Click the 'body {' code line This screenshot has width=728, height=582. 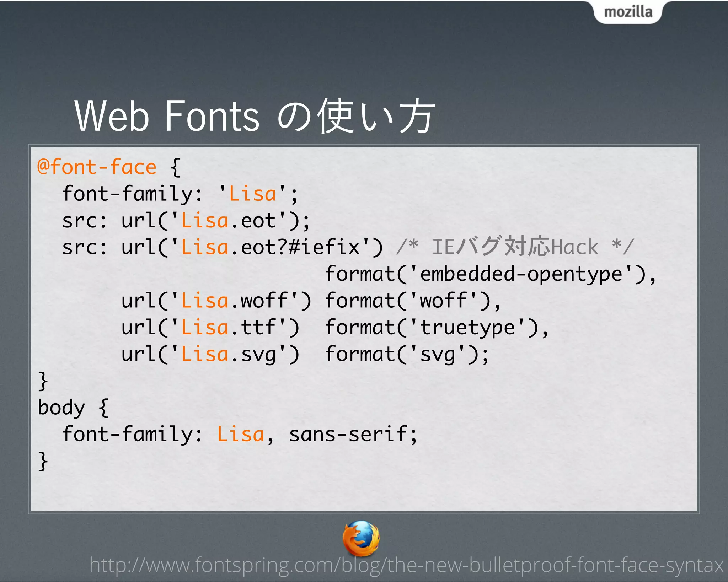[73, 408]
